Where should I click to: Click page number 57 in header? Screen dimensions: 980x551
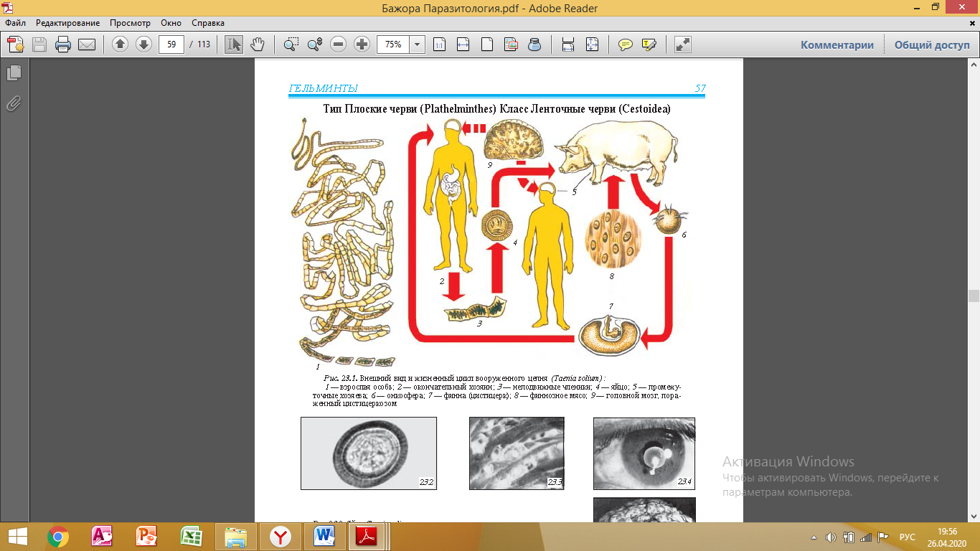click(700, 89)
